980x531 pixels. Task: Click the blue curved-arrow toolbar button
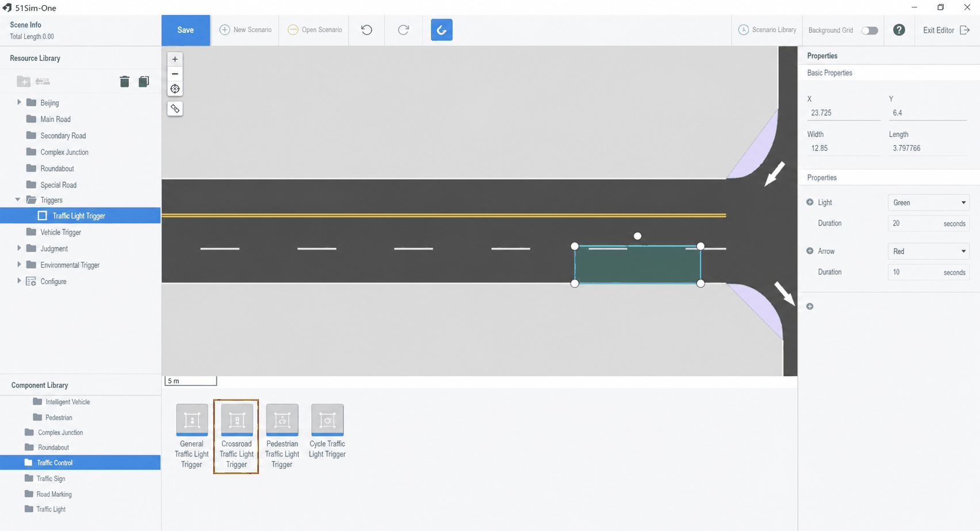442,30
